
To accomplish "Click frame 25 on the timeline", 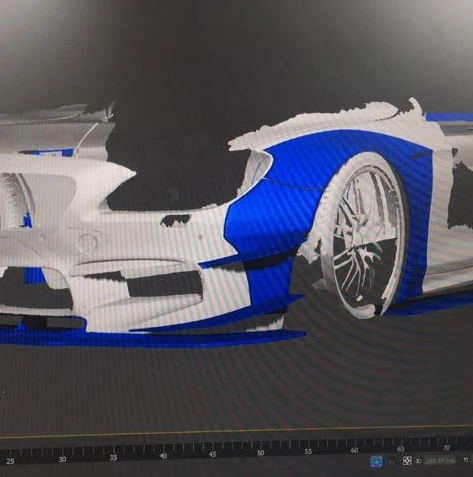I will (x=10, y=462).
